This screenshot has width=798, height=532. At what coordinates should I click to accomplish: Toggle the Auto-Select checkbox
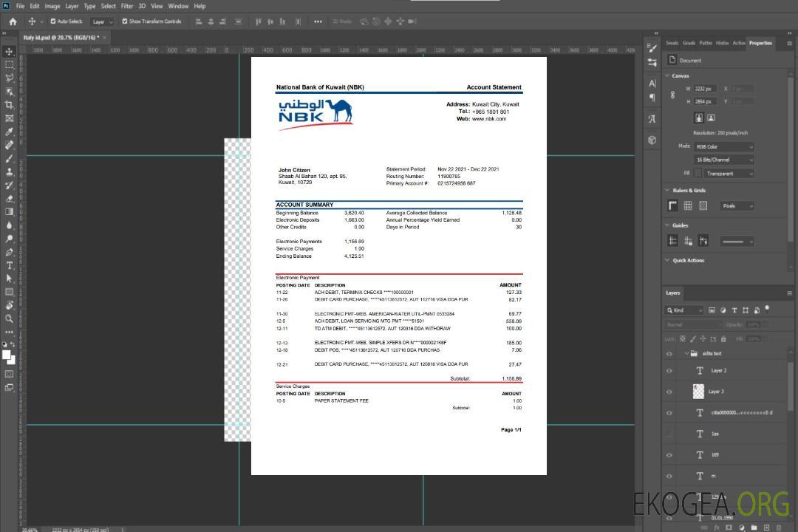[53, 21]
